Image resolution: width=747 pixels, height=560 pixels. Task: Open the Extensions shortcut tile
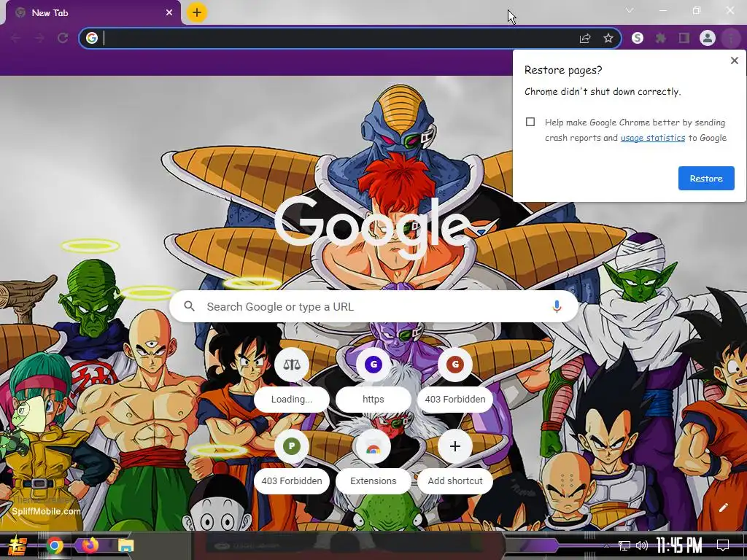coord(373,461)
